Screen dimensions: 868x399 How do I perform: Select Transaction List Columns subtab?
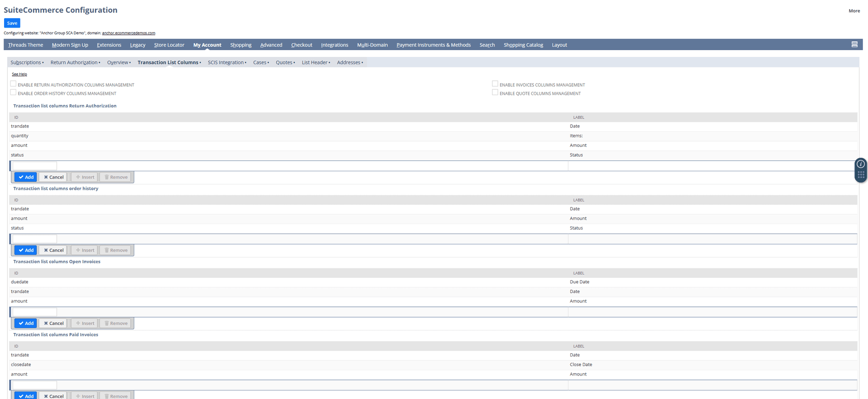pyautogui.click(x=169, y=62)
